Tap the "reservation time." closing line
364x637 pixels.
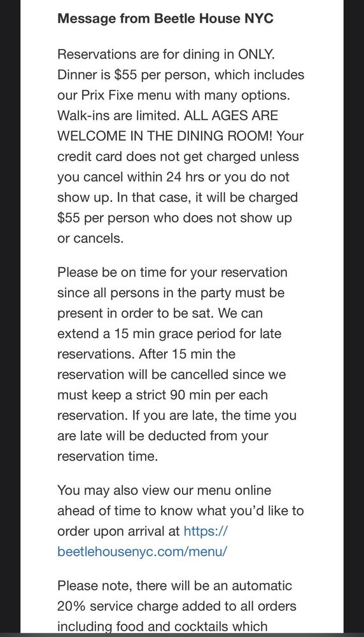coord(108,456)
